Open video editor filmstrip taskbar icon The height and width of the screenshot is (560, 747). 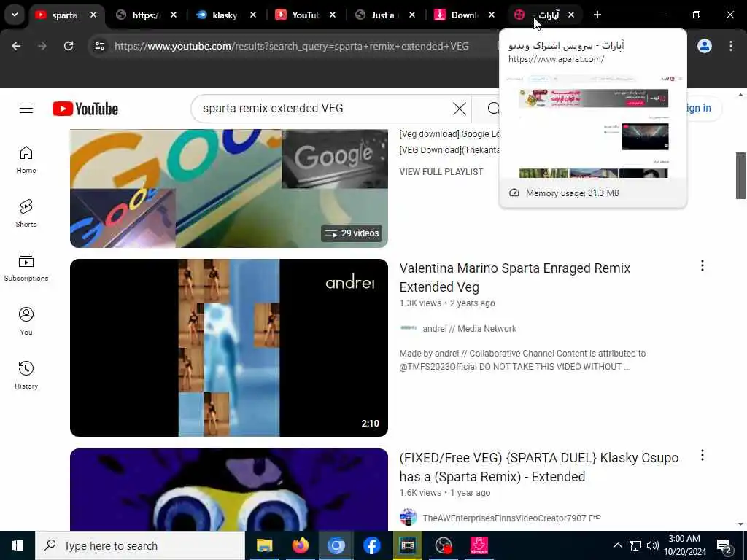pos(407,545)
